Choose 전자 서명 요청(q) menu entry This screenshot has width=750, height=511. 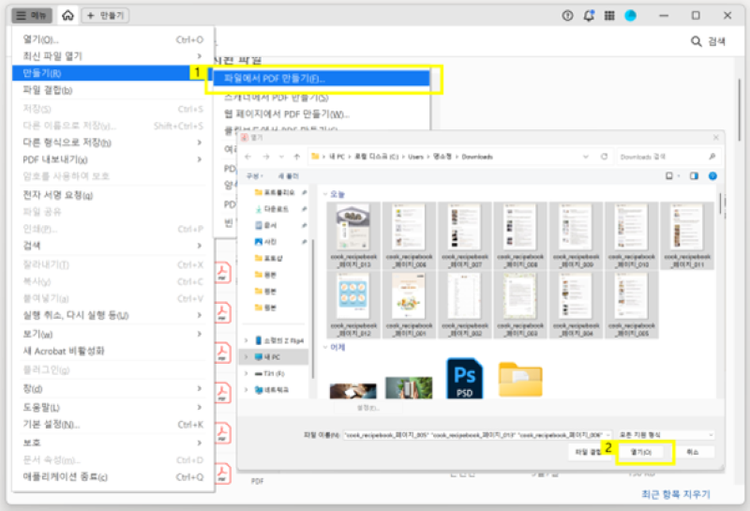coord(113,195)
